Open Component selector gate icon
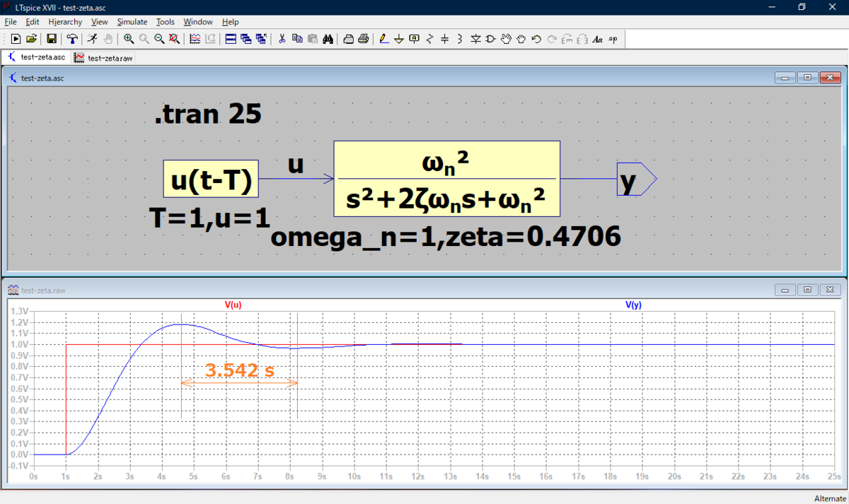This screenshot has height=504, width=849. click(x=491, y=39)
